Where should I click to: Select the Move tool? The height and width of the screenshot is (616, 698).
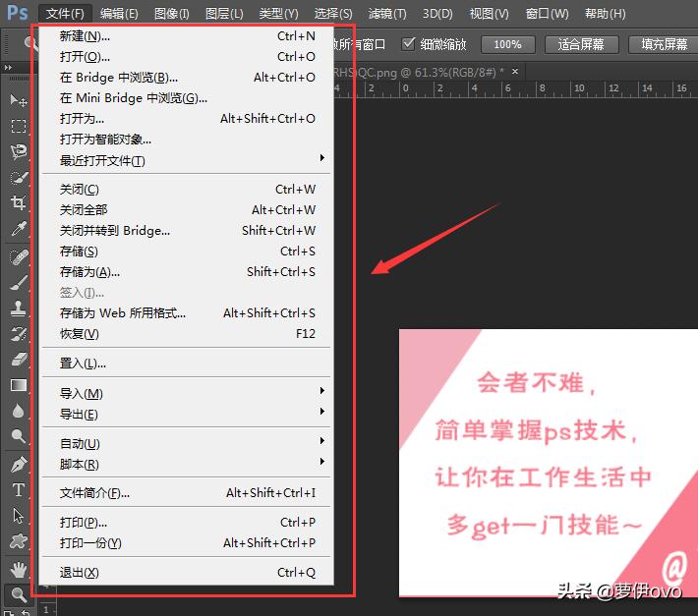pyautogui.click(x=19, y=100)
